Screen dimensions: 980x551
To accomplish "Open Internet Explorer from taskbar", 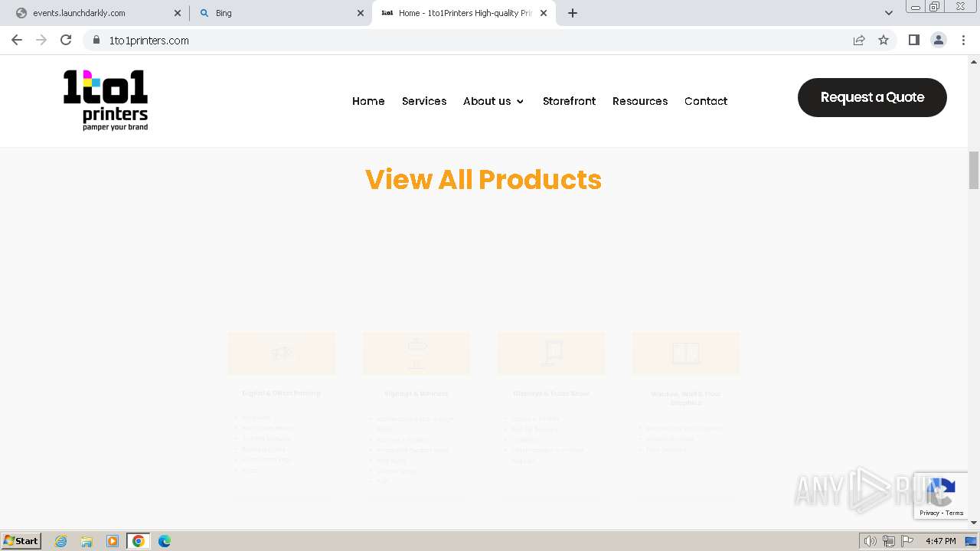I will 60,541.
